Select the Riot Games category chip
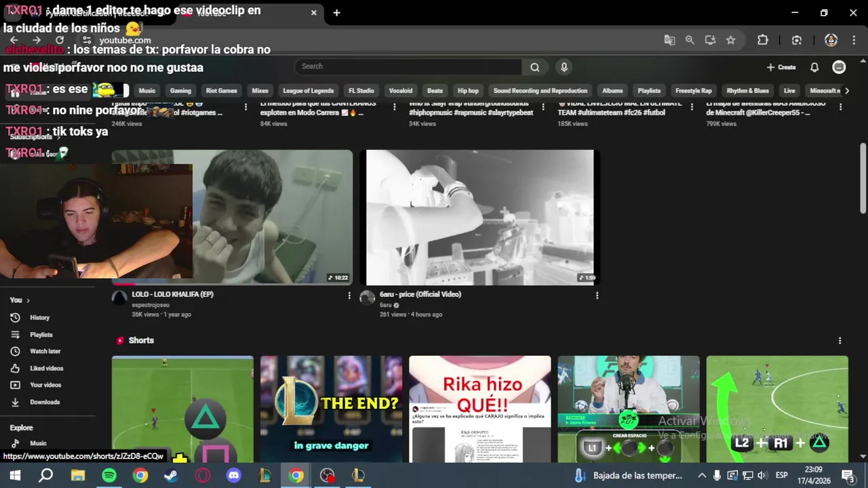The width and height of the screenshot is (868, 488). click(221, 91)
